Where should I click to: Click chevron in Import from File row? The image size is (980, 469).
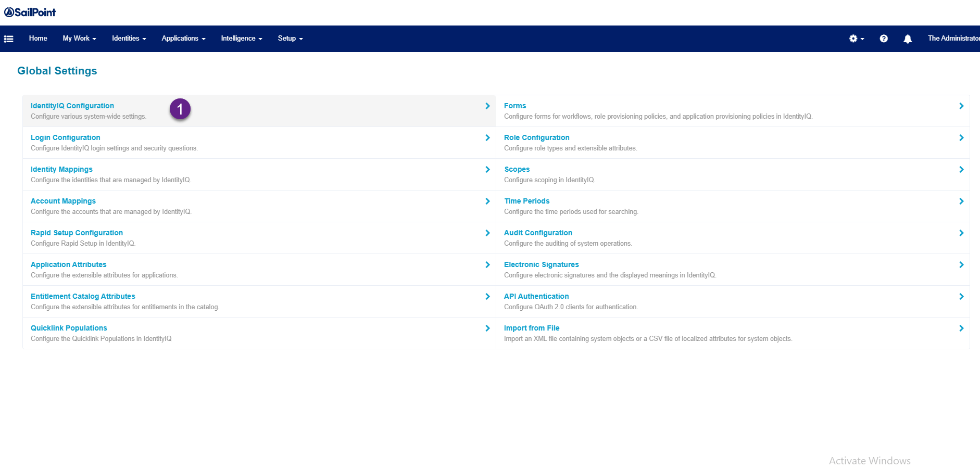click(961, 328)
